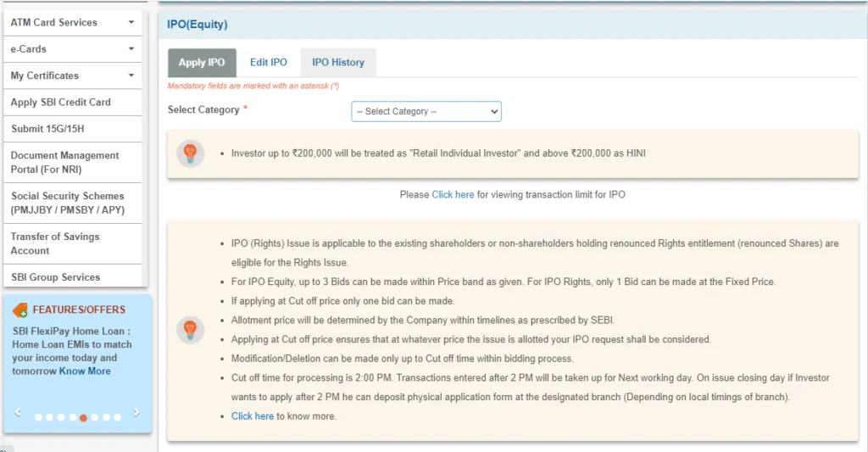Screen dimensions: 868x452
Task: Open Know More link in FlexiPay offer
Action: 85,371
